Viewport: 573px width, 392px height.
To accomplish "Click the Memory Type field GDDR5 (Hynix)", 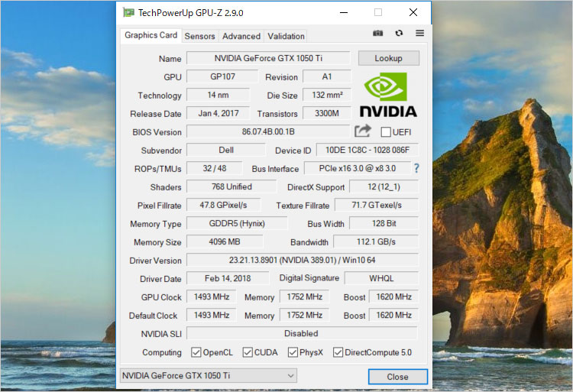I will [x=237, y=223].
